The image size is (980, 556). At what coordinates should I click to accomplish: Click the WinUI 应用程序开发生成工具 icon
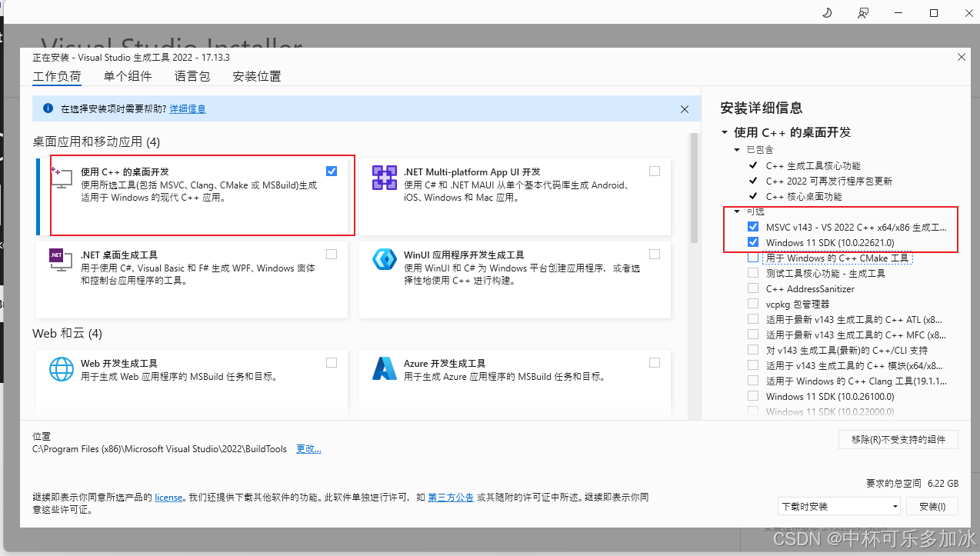(384, 260)
